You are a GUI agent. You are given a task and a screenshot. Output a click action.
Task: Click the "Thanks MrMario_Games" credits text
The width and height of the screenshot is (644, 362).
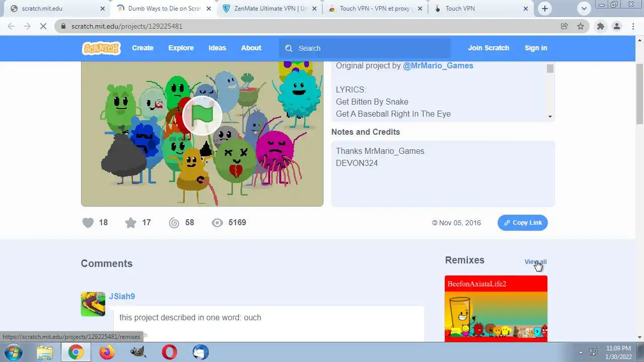click(x=380, y=151)
